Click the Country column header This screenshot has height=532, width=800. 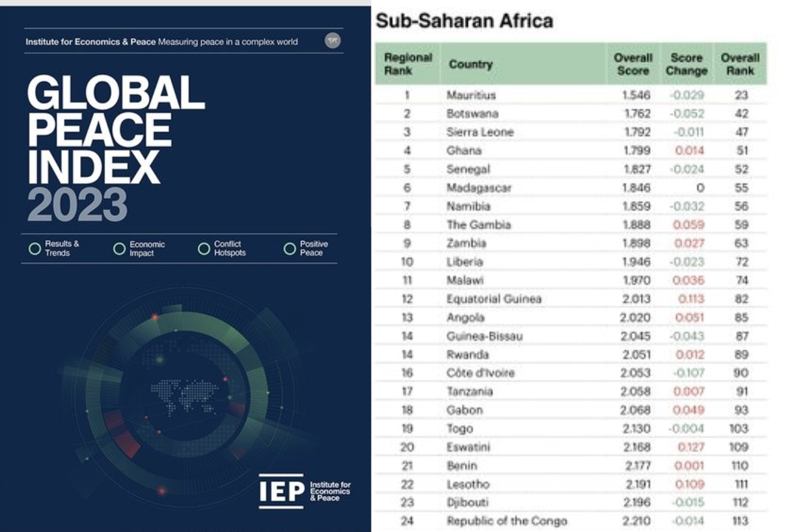click(x=470, y=64)
